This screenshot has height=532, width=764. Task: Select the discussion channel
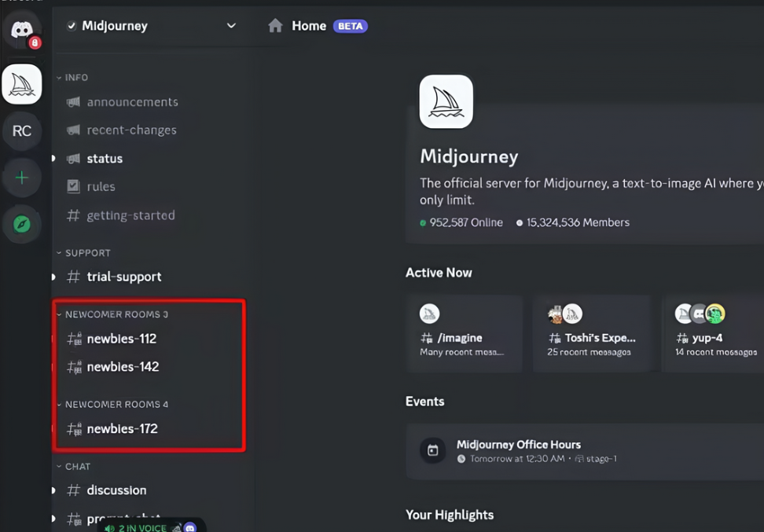[116, 490]
